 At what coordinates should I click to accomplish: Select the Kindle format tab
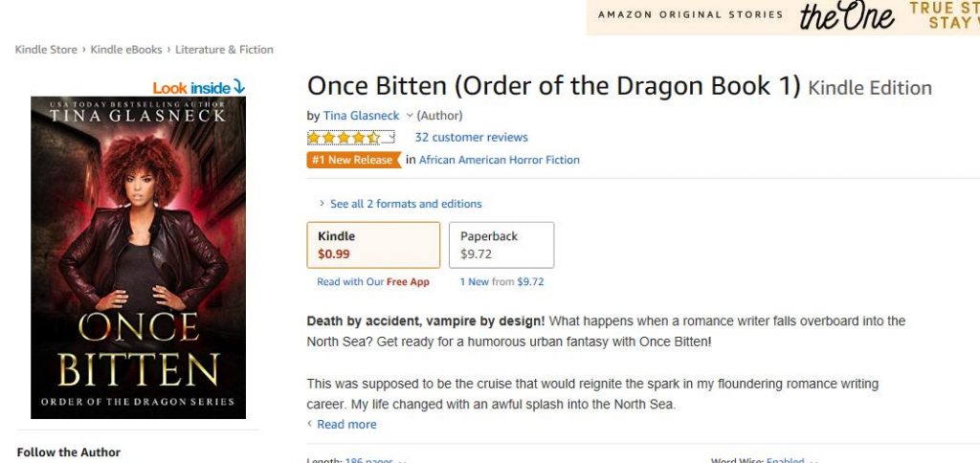(373, 245)
